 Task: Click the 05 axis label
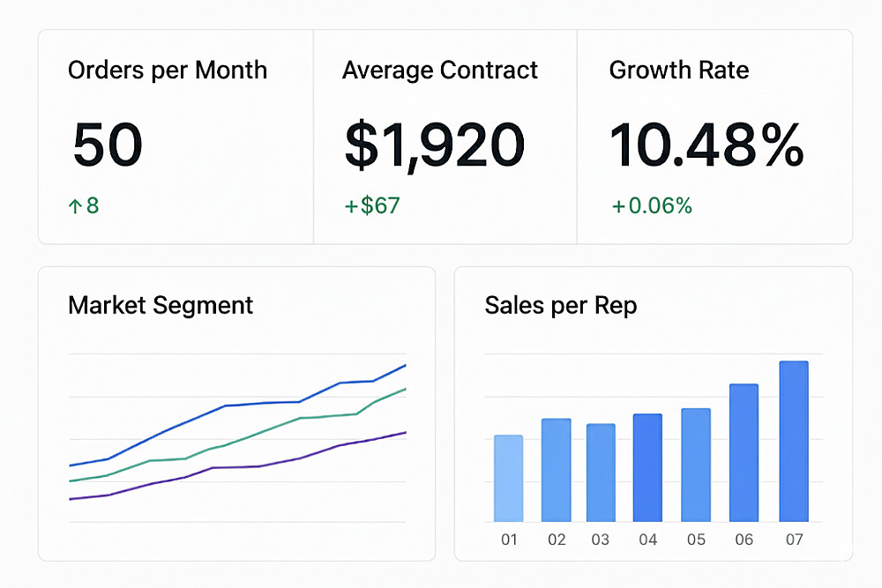pyautogui.click(x=696, y=540)
